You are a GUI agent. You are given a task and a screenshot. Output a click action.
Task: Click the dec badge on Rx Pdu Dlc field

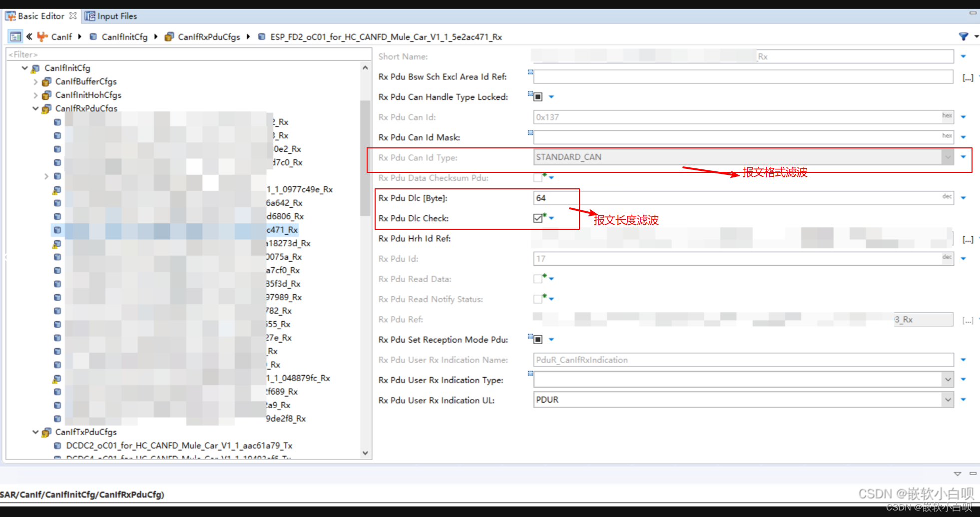click(x=947, y=196)
